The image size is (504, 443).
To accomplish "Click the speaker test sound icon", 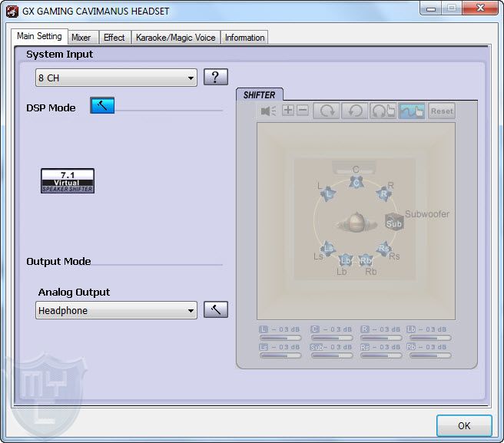I will pos(268,111).
